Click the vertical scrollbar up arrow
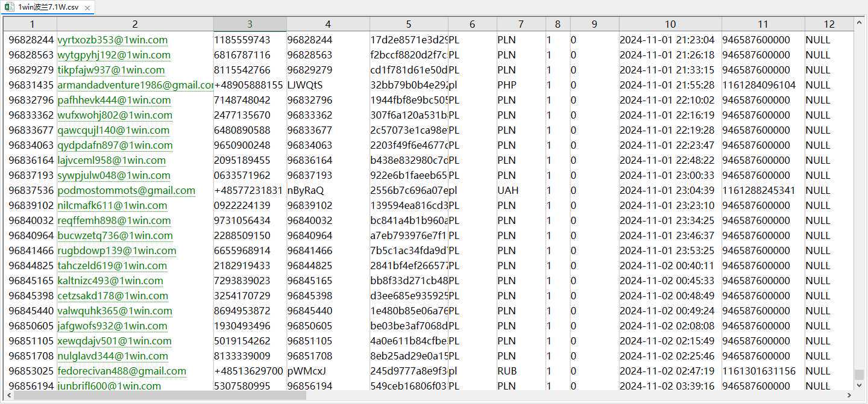The width and height of the screenshot is (868, 404). (x=860, y=22)
